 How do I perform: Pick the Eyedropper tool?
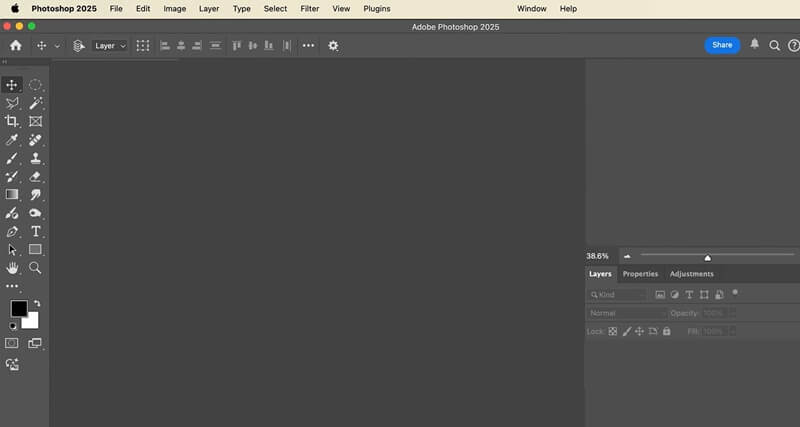12,140
